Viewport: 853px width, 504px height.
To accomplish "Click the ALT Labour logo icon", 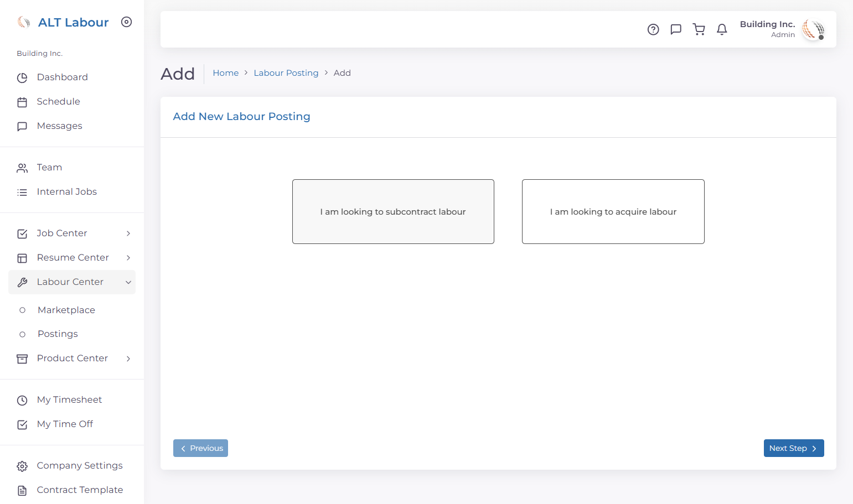I will point(24,22).
